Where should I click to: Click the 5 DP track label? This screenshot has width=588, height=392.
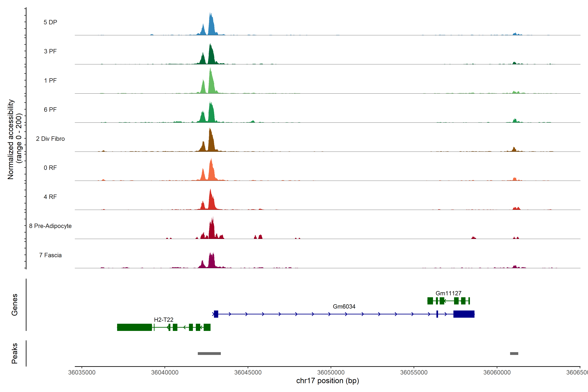[50, 22]
